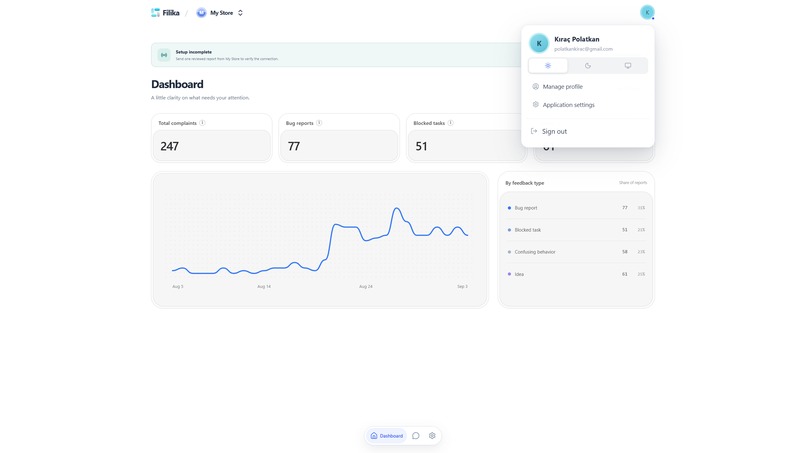Go to Dashboard in the bottom nav
Screen dimensions: 806x453
[x=387, y=436]
